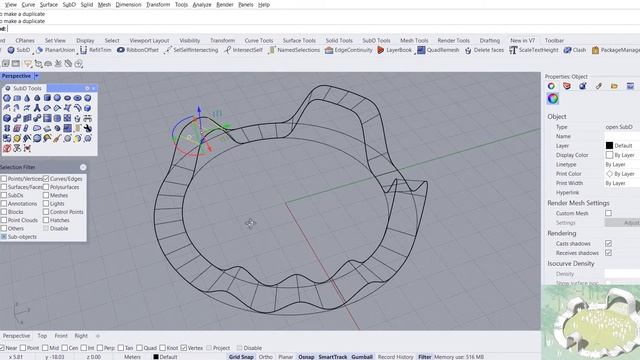Image resolution: width=640 pixels, height=360 pixels.
Task: Open the LayerBook tool
Action: click(x=394, y=50)
